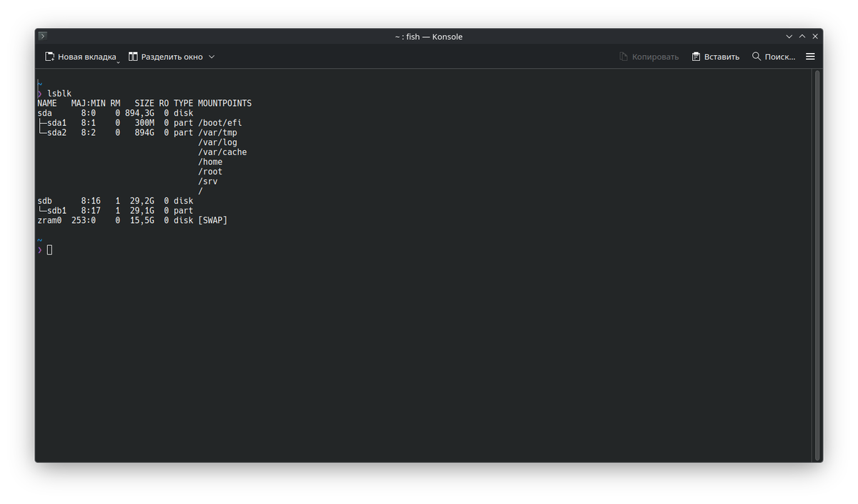Click the terminal cursor at prompt
Image resolution: width=858 pixels, height=504 pixels.
pyautogui.click(x=49, y=249)
